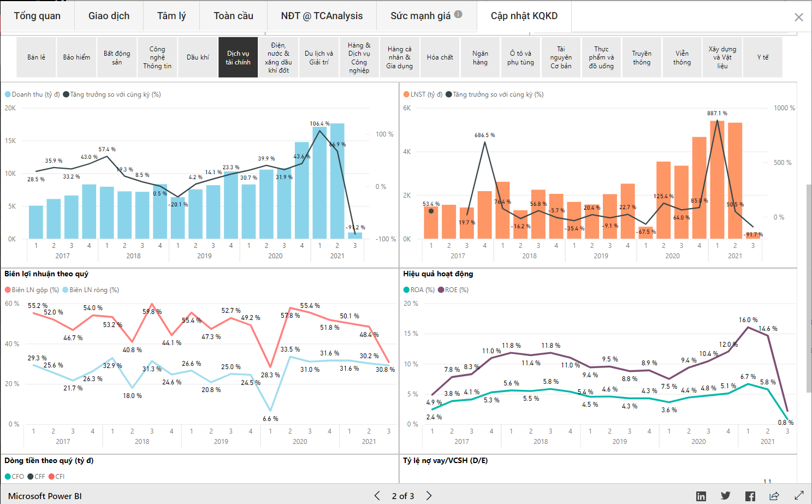812x504 pixels.
Task: Click the revenue chart's Tăng trưởng legend label
Action: click(115, 94)
